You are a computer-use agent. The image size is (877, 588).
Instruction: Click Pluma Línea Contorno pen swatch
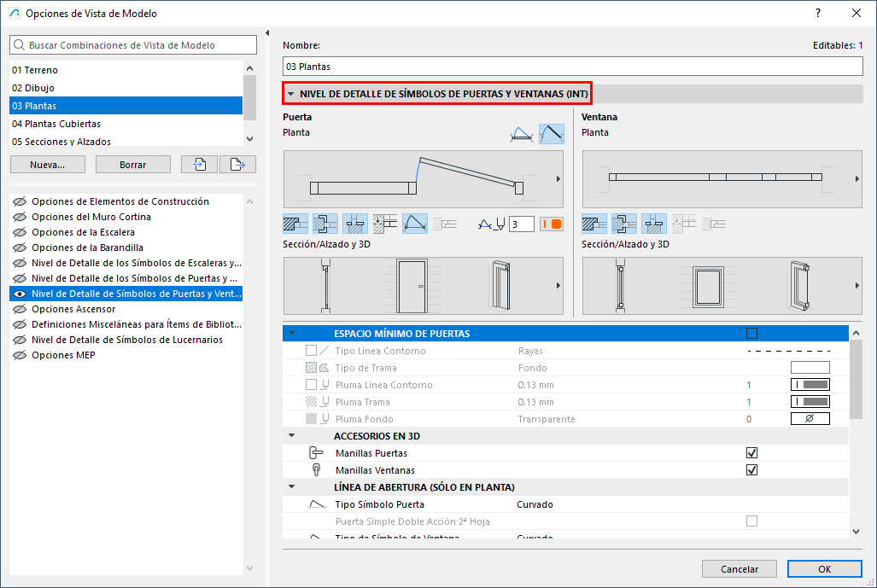(810, 385)
